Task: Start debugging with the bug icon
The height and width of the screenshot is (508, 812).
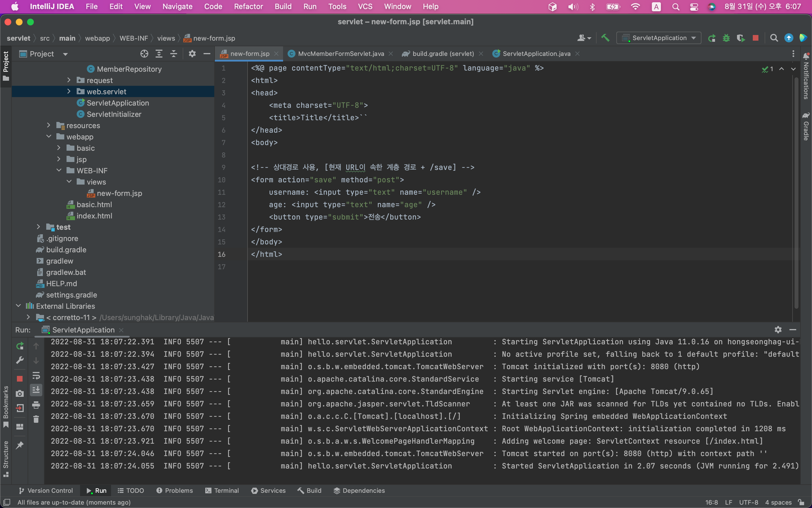Action: pos(726,38)
